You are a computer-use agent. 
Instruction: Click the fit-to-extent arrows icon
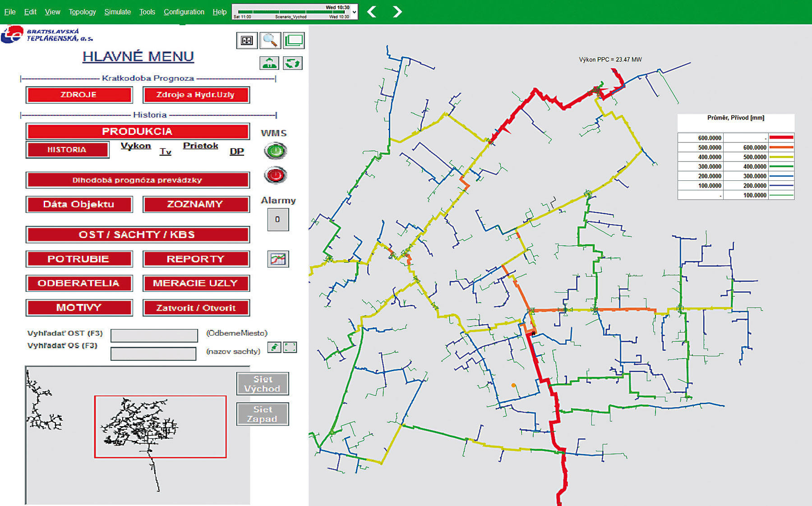pos(247,41)
